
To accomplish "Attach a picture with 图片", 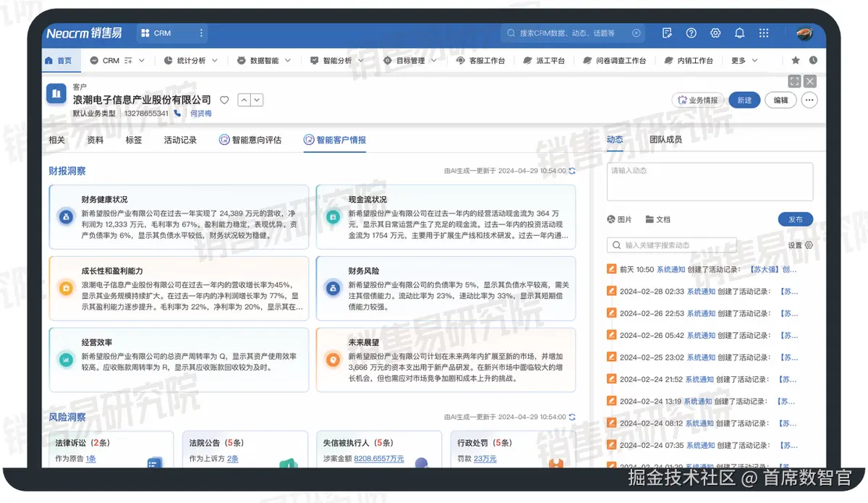I will tap(619, 219).
